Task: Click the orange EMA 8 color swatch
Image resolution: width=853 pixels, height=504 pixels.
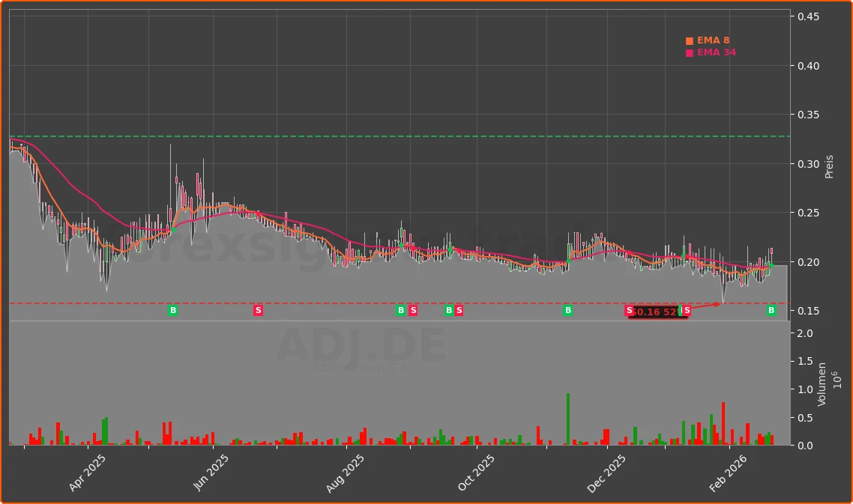Action: click(689, 40)
